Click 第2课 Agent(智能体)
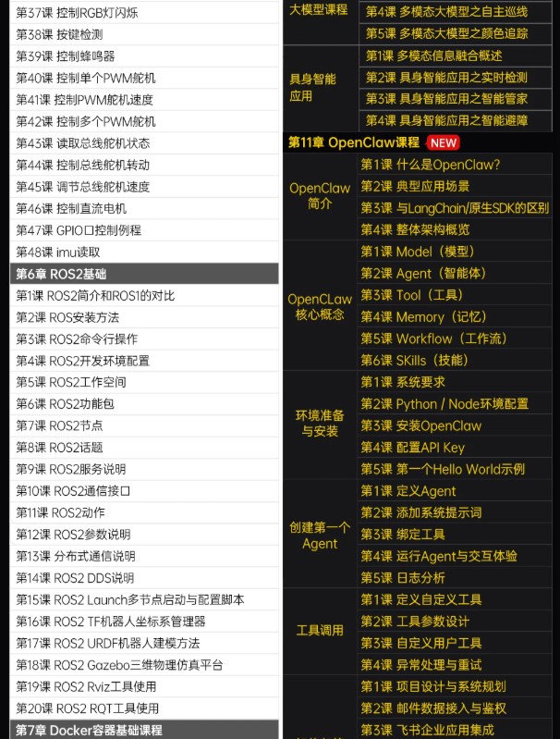The image size is (560, 739). (455, 274)
